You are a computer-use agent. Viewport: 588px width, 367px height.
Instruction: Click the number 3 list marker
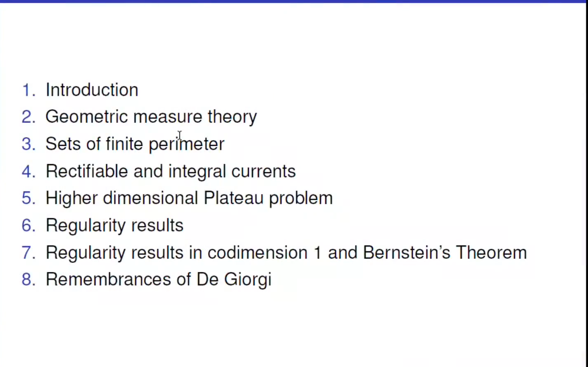[x=28, y=144]
